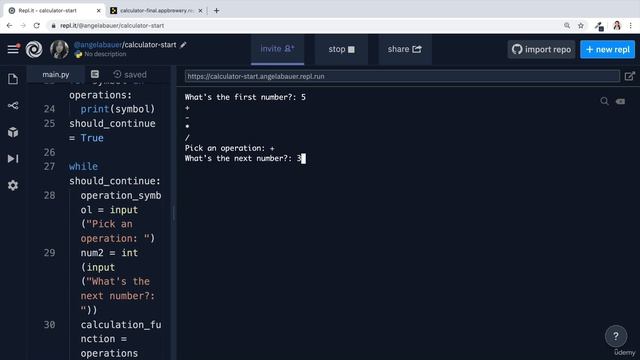Open output in new tab icon
Screen dimensions: 640x360
[x=630, y=76]
